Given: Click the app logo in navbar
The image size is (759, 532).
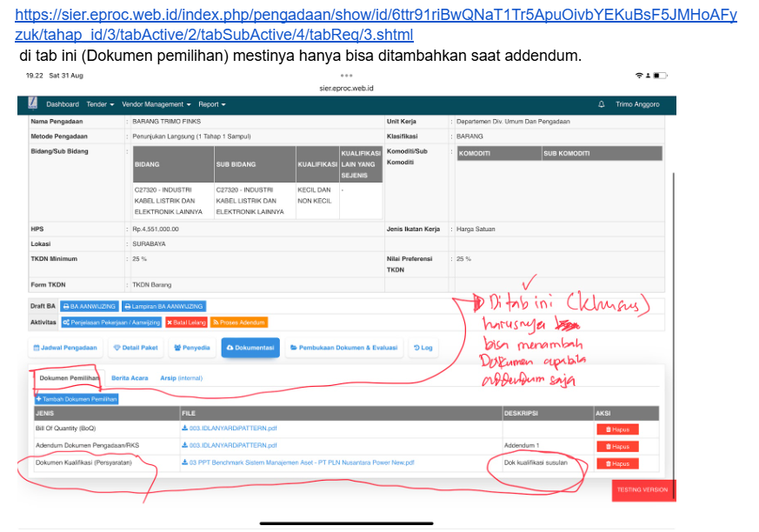Looking at the screenshot, I should pyautogui.click(x=32, y=104).
